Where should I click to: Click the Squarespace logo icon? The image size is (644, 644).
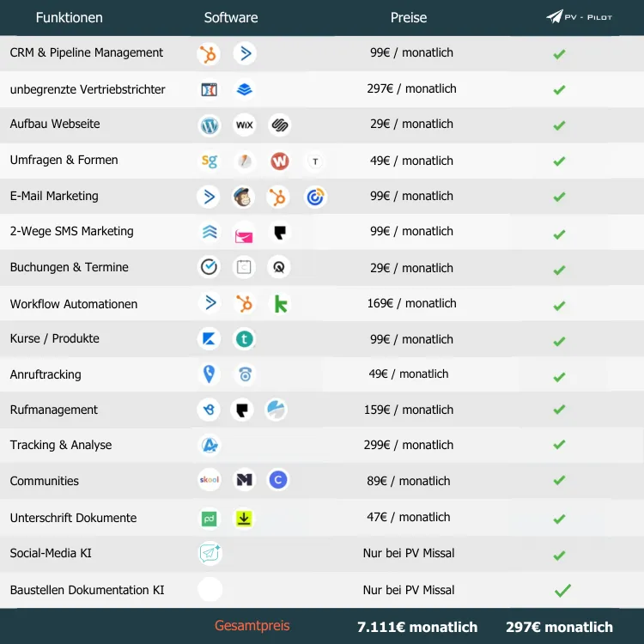click(x=279, y=125)
